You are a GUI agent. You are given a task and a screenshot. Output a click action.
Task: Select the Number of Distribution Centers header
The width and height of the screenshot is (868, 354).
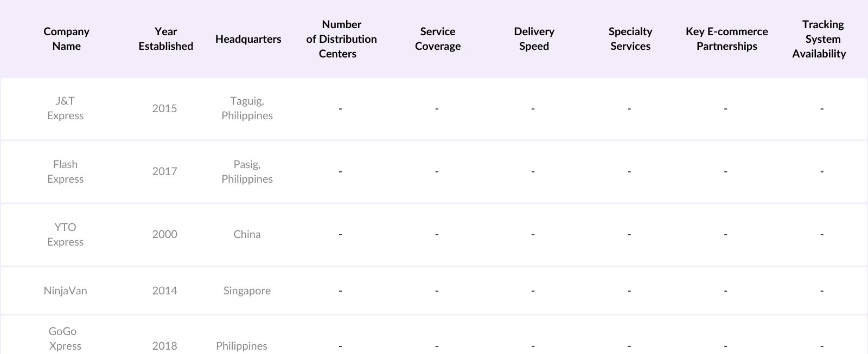click(341, 39)
